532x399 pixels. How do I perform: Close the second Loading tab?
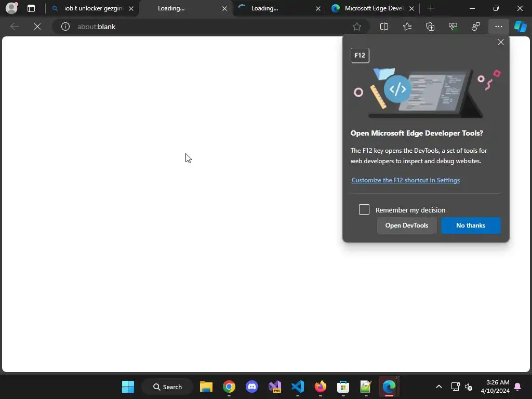point(318,8)
